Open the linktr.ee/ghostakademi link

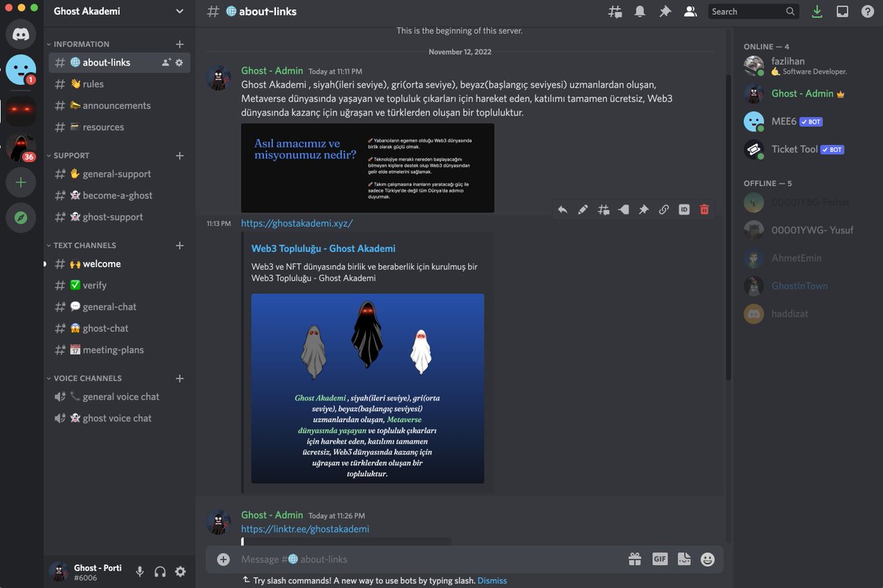(x=305, y=529)
